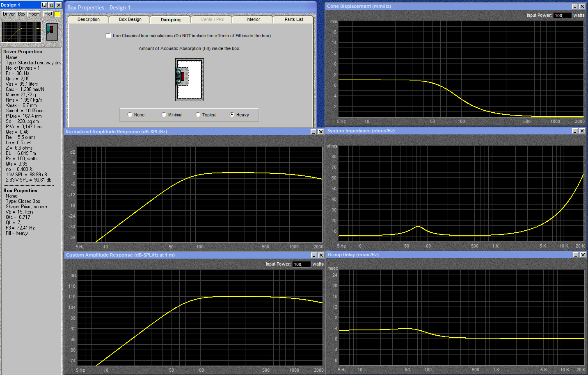Enable Use Classical box calculations checkbox
This screenshot has width=588, height=375.
108,36
